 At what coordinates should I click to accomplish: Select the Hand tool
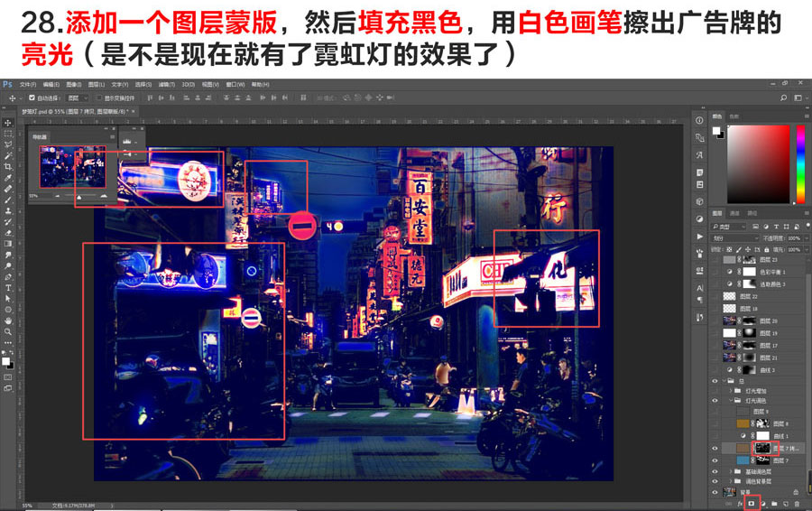tap(8, 321)
